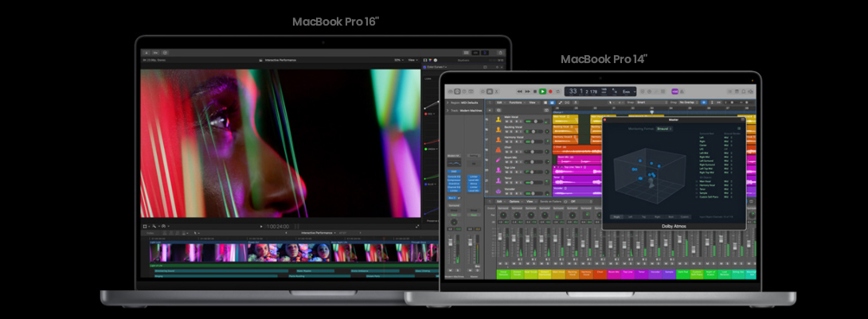Click the Harmony Vocal track icon
This screenshot has height=319, width=868.
pyautogui.click(x=499, y=140)
